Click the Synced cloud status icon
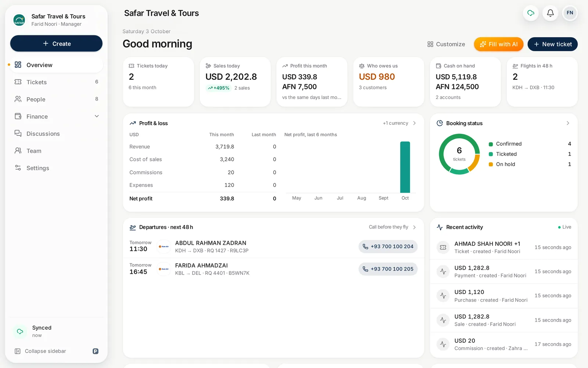The image size is (588, 368). click(x=20, y=331)
